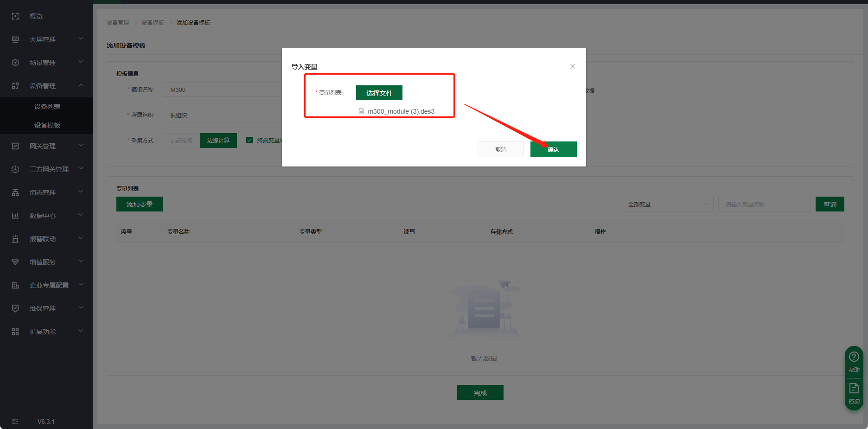This screenshot has width=868, height=429.
Task: Select the 云端轮询 collection mode
Action: pos(181,141)
